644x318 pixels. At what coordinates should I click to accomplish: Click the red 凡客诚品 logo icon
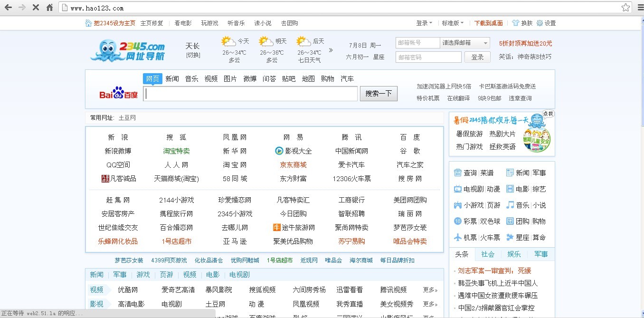pos(105,178)
